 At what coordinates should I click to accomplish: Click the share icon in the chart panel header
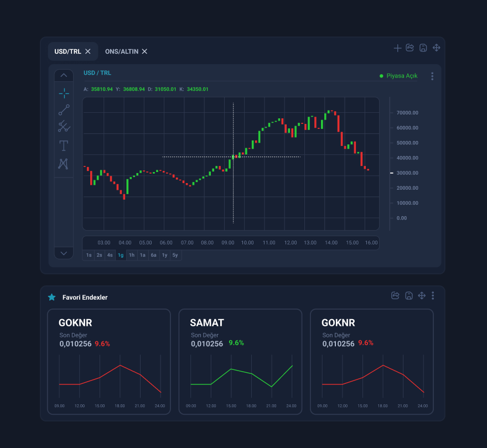pos(410,48)
